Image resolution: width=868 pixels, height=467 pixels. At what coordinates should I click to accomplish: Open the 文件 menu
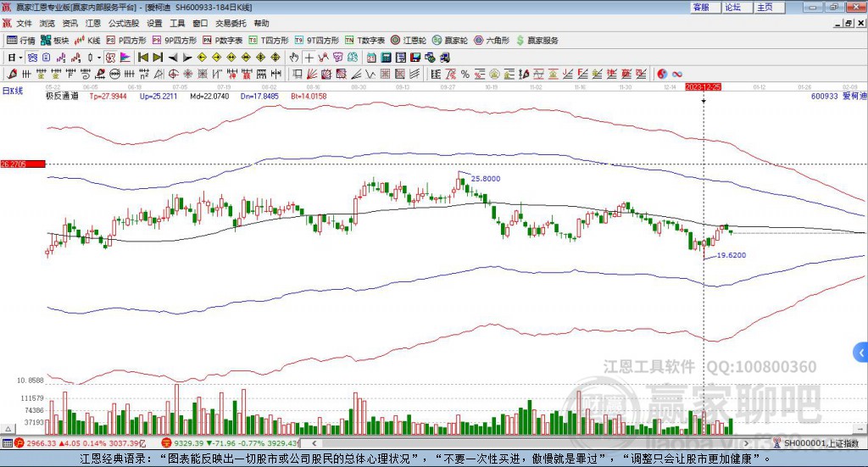click(25, 23)
